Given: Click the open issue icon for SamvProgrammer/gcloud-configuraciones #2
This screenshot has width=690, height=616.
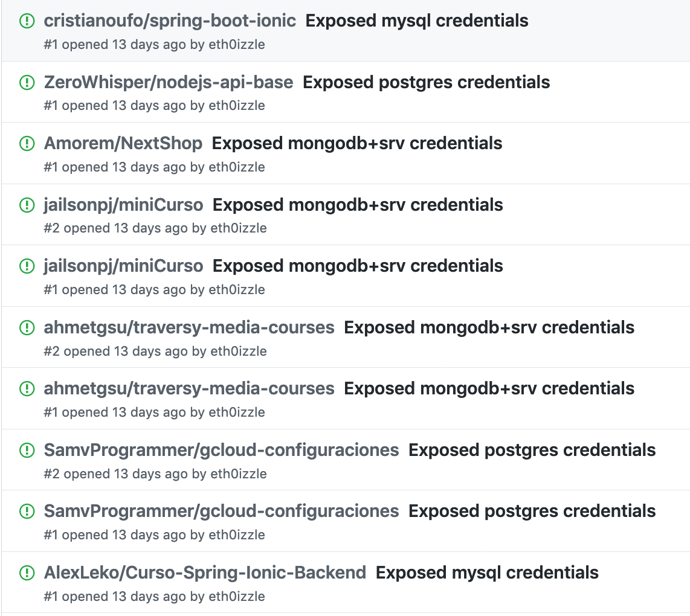Looking at the screenshot, I should [27, 450].
